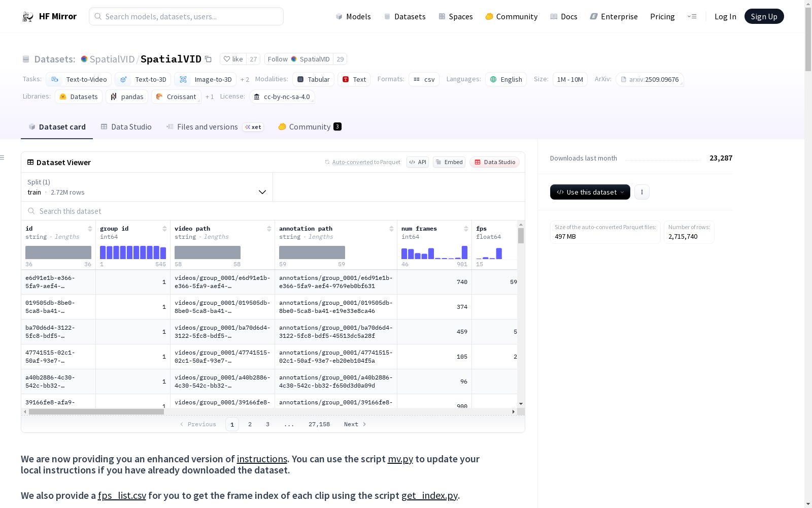Select the Image-to-3D task tag
The width and height of the screenshot is (812, 508).
click(x=205, y=79)
